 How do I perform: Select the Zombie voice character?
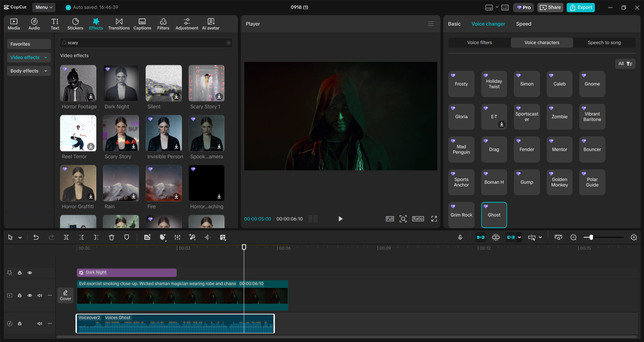click(x=559, y=117)
